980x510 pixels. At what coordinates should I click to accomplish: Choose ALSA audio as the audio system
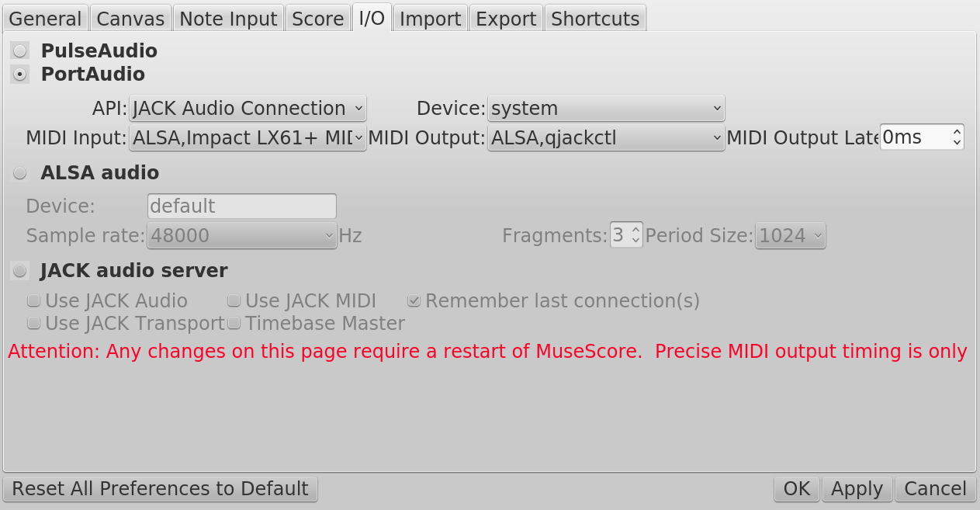point(19,173)
